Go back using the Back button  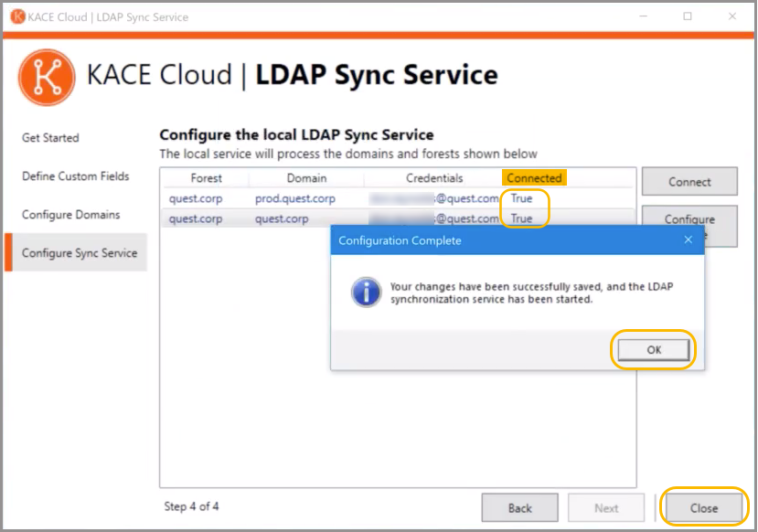[519, 508]
